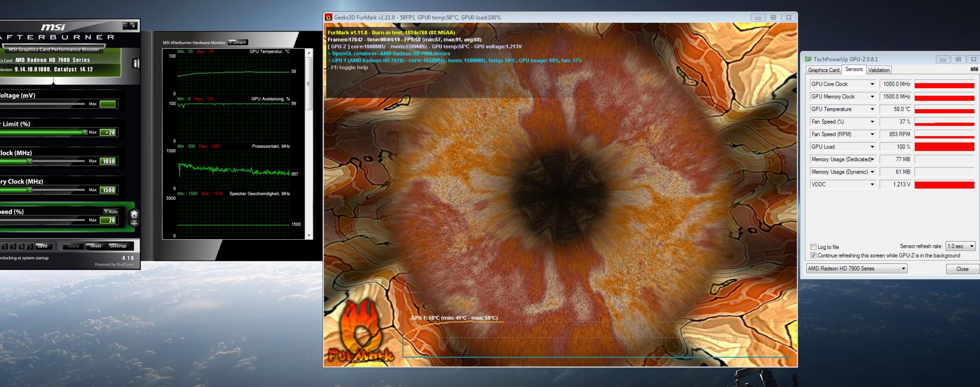Adjust the Core Clock slider handle
980x387 pixels.
coord(30,161)
